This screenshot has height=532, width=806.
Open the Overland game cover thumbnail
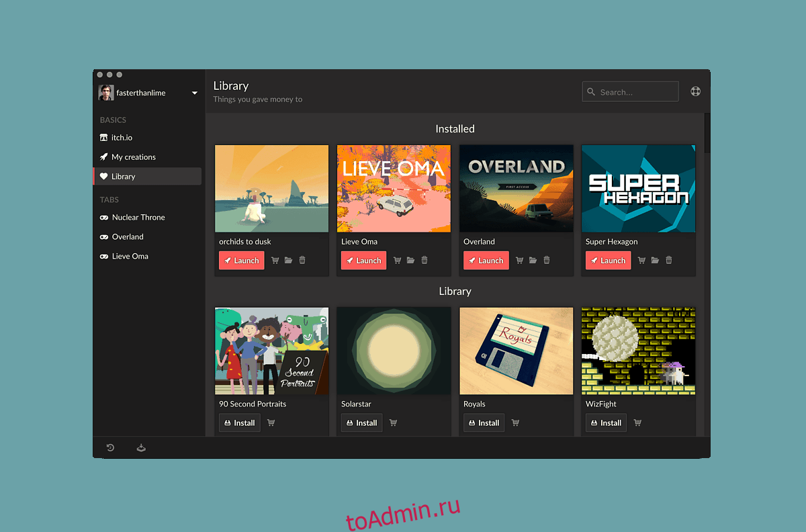click(517, 189)
